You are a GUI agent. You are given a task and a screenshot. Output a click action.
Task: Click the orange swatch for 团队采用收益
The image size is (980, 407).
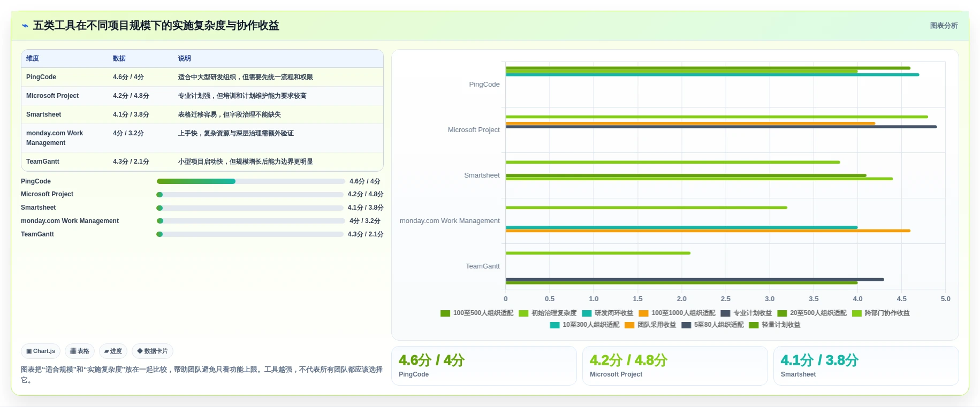pos(629,325)
